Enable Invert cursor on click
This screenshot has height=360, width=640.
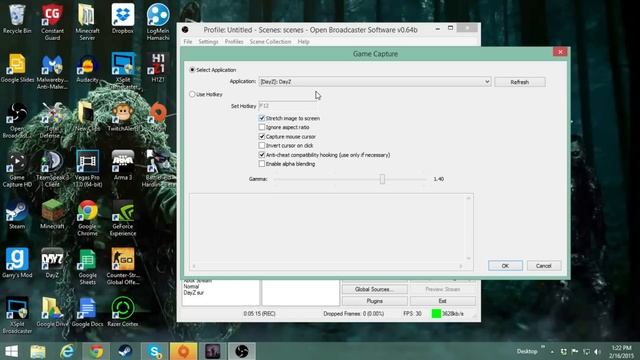point(262,145)
